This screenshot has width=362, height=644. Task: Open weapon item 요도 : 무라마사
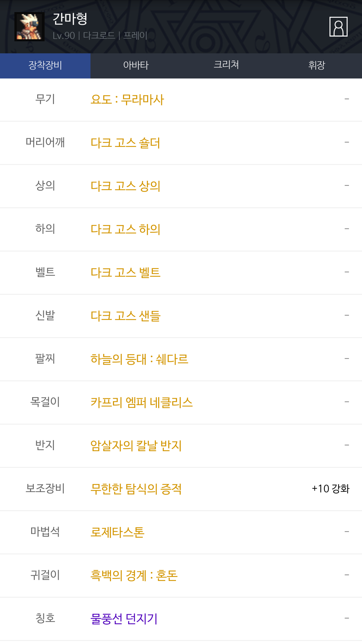pyautogui.click(x=127, y=100)
